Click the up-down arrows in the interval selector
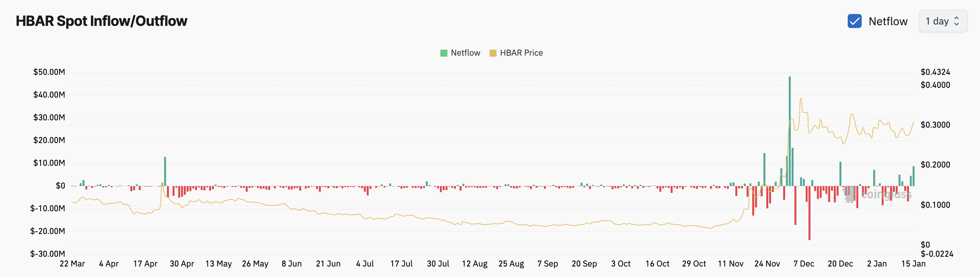 point(957,21)
